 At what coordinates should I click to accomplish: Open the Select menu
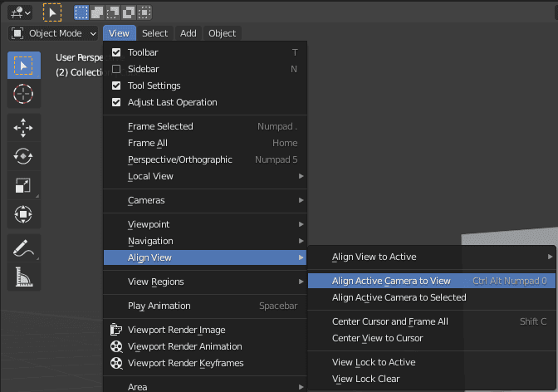point(154,33)
